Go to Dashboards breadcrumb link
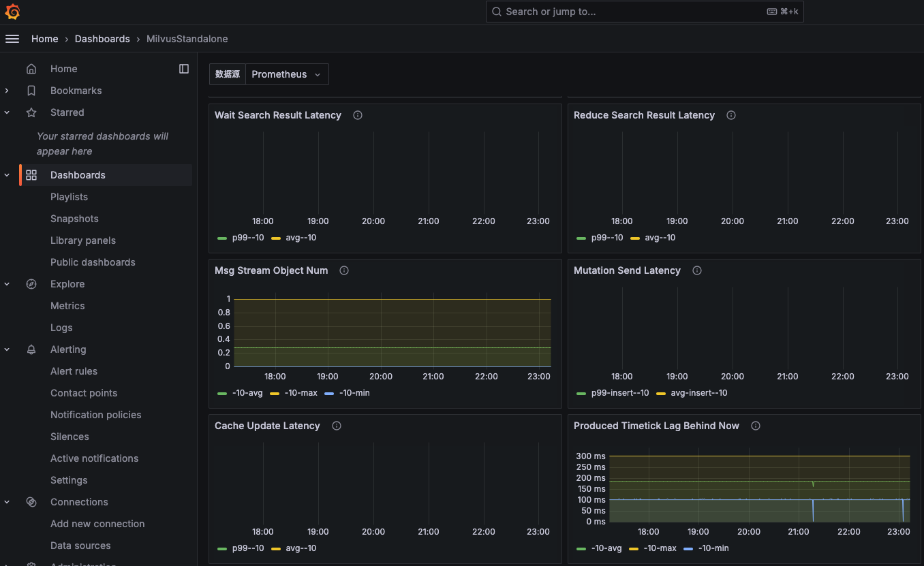 point(102,39)
